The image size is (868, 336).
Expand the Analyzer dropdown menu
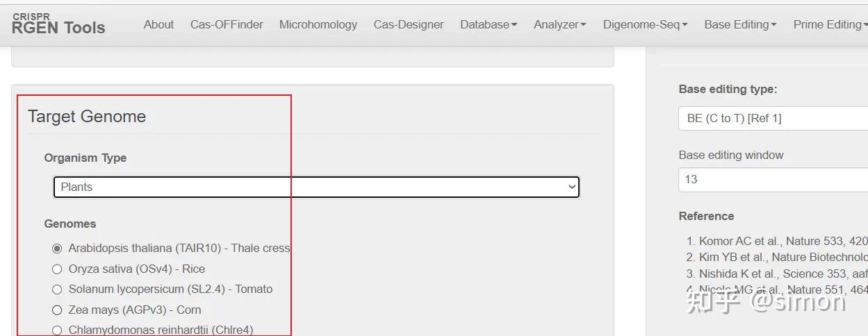559,24
